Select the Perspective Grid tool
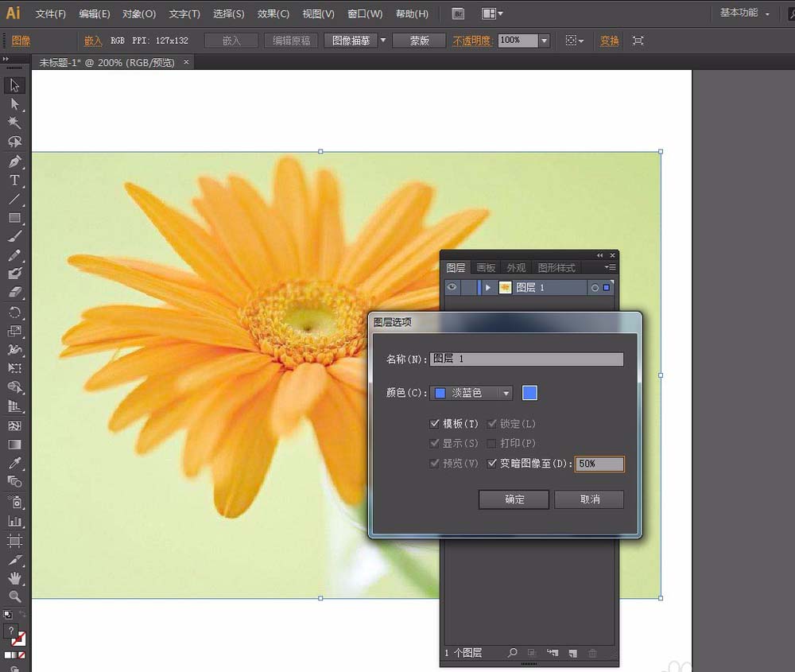The height and width of the screenshot is (672, 795). 14,406
